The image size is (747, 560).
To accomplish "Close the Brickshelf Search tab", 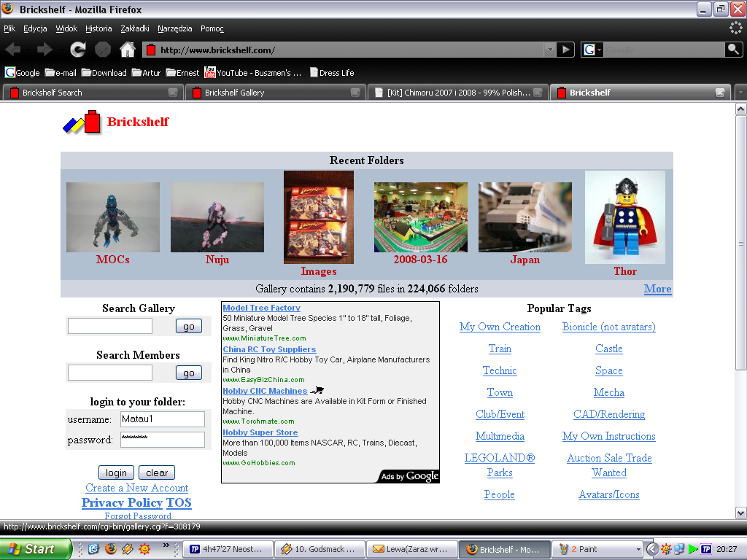I will tap(173, 93).
